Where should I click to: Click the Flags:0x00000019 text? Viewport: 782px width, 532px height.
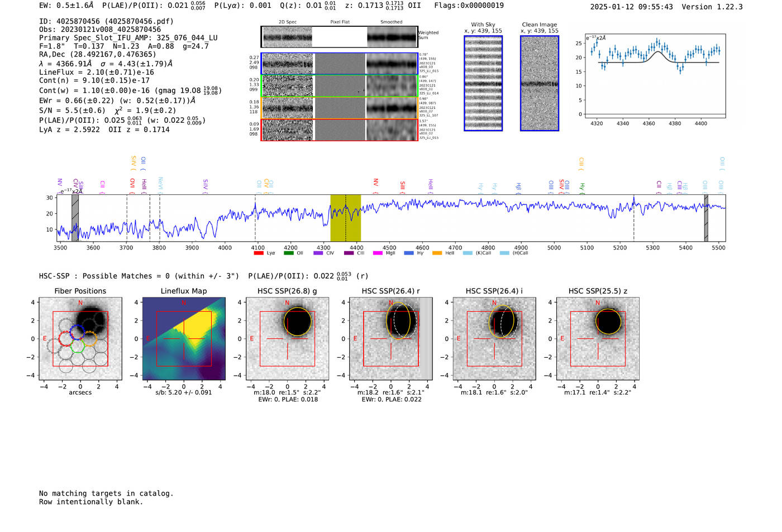469,6
